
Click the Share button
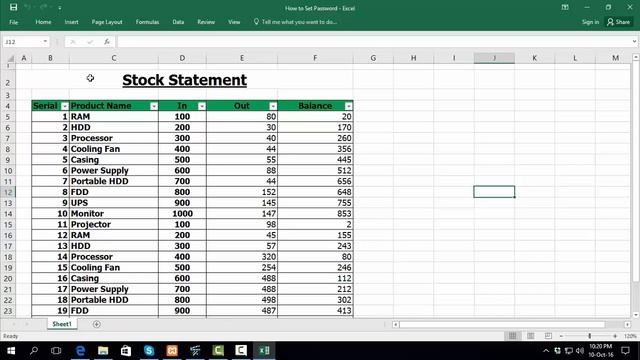[x=619, y=22]
